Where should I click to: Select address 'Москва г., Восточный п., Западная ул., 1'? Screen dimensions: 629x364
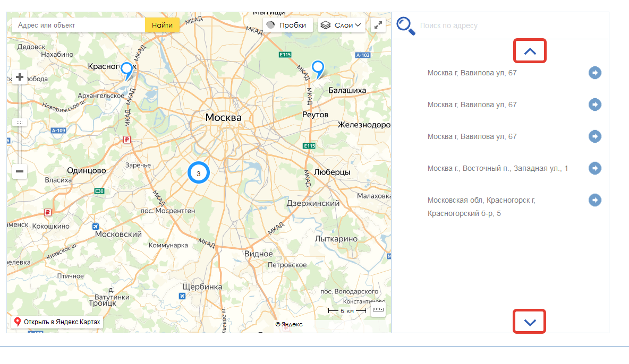(x=497, y=168)
